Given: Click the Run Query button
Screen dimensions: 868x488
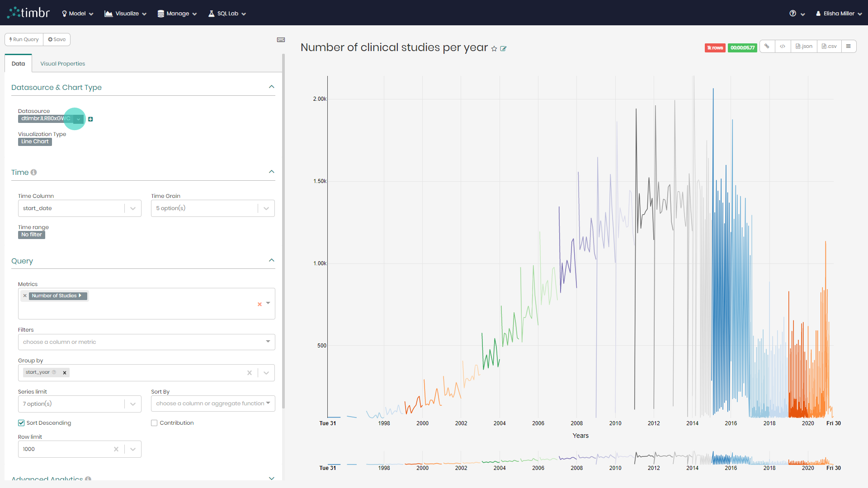Looking at the screenshot, I should [x=24, y=39].
